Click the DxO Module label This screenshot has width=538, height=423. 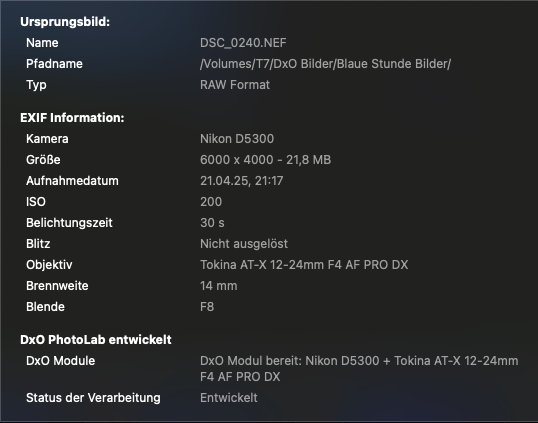tap(60, 361)
